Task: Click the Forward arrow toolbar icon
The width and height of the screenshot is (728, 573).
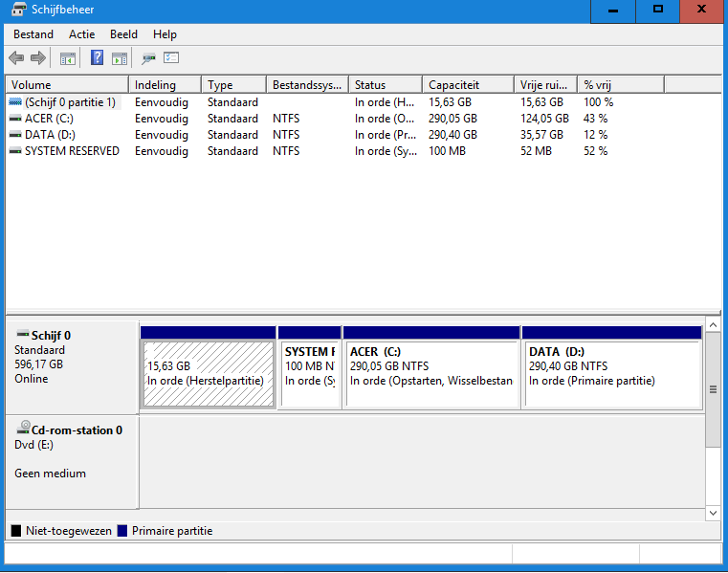Action: (x=38, y=58)
